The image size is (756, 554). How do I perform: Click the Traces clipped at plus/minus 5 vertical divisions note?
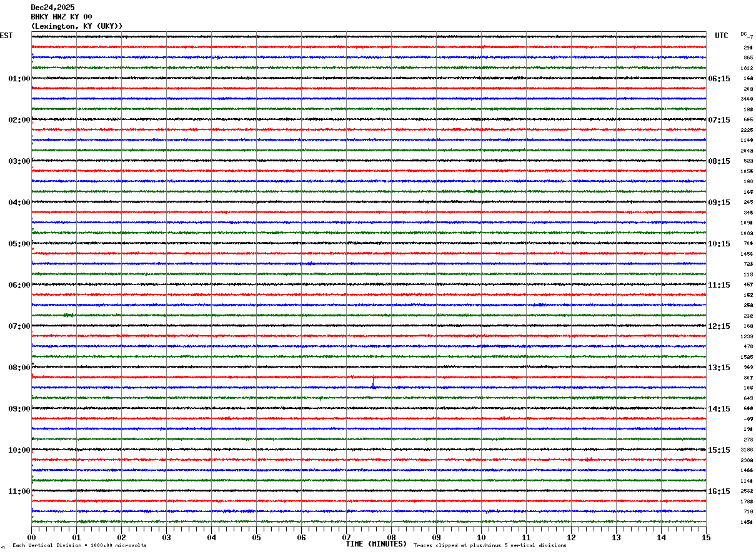click(x=490, y=546)
